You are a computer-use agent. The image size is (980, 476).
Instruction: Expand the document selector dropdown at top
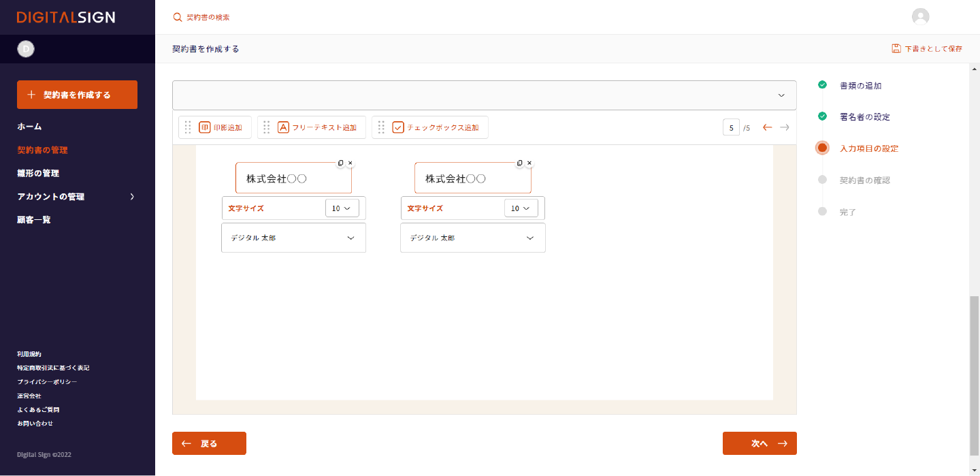click(484, 95)
